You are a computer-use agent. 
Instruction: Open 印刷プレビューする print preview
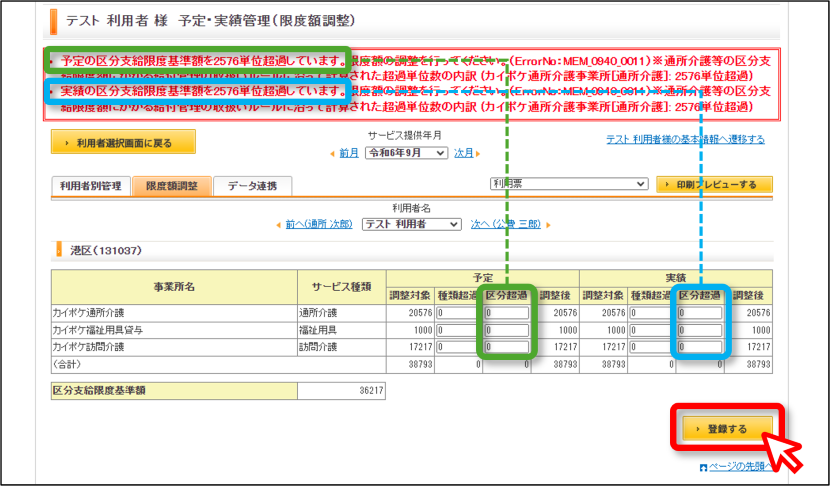(x=714, y=184)
